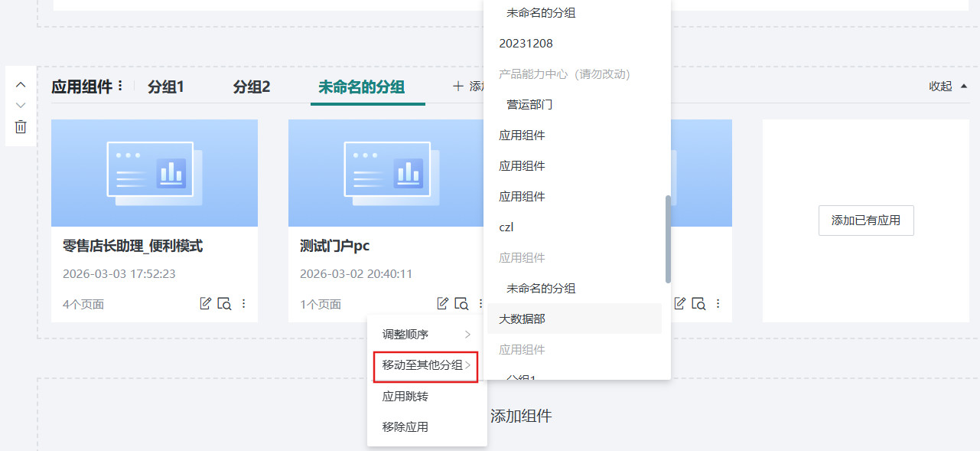Expand the 移动至其他分组 submenu
Image resolution: width=980 pixels, height=451 pixels.
click(x=427, y=366)
